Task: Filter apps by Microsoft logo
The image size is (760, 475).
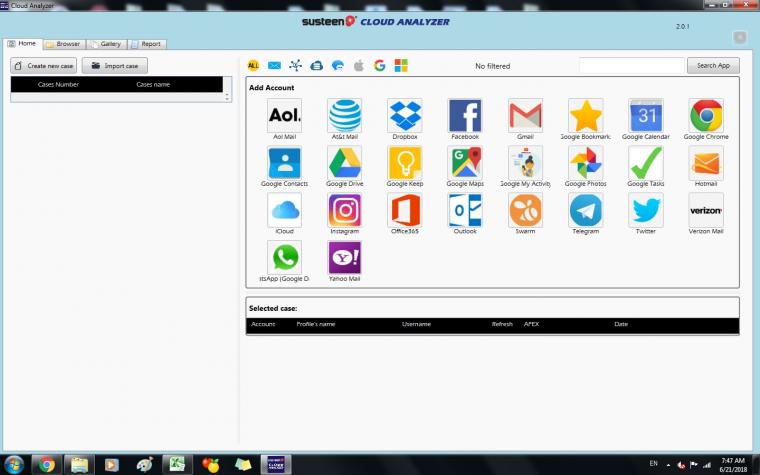Action: click(401, 65)
